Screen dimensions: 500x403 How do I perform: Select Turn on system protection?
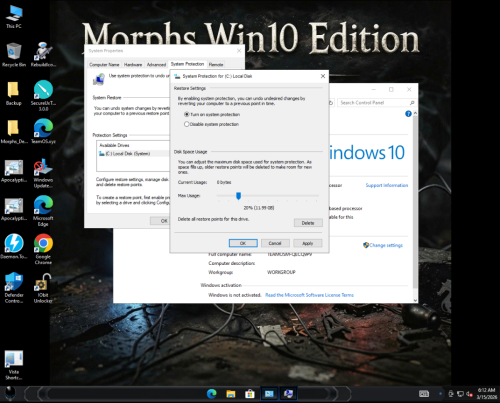tap(212, 114)
